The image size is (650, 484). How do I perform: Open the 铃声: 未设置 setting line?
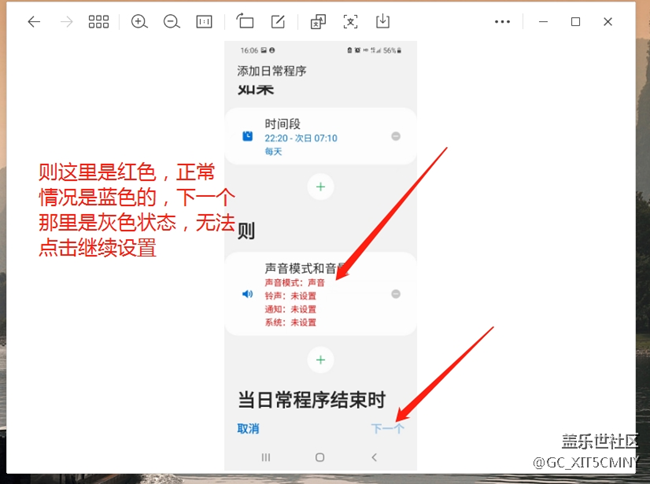click(x=291, y=296)
